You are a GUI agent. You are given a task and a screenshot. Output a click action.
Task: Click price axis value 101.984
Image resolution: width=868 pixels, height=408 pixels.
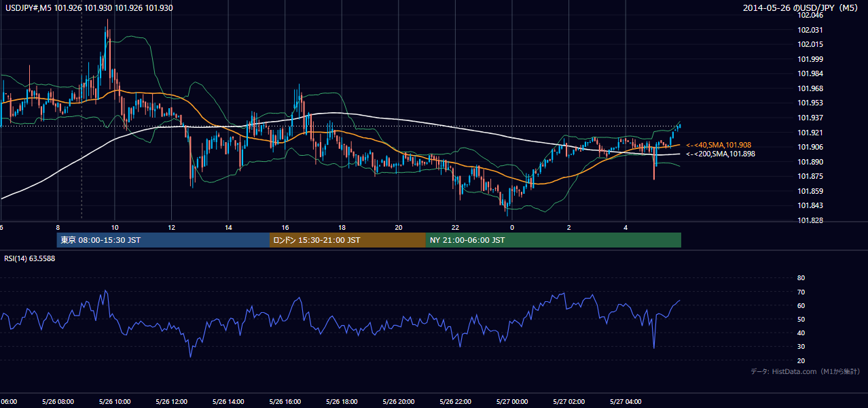[x=810, y=74]
